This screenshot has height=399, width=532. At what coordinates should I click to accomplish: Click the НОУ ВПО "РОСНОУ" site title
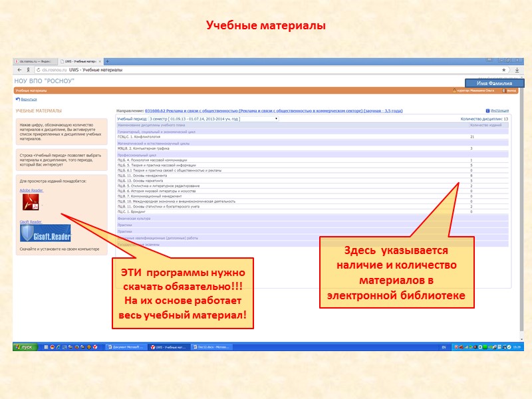(x=44, y=80)
